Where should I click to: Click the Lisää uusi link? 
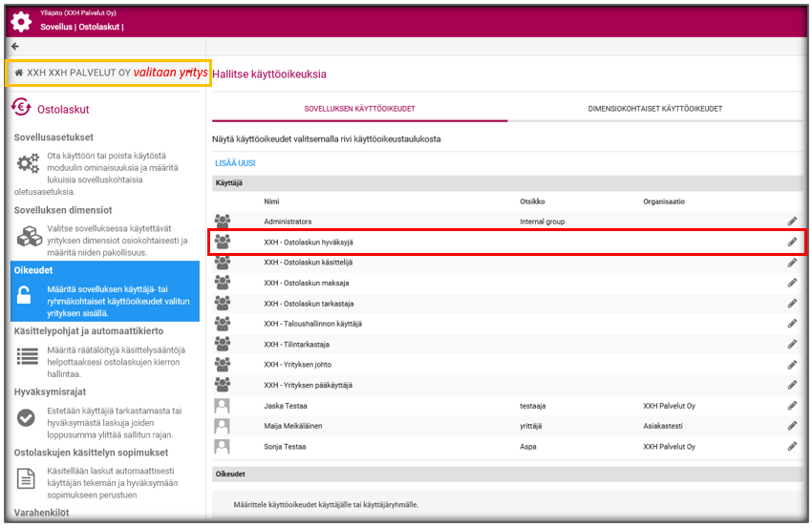[x=235, y=163]
